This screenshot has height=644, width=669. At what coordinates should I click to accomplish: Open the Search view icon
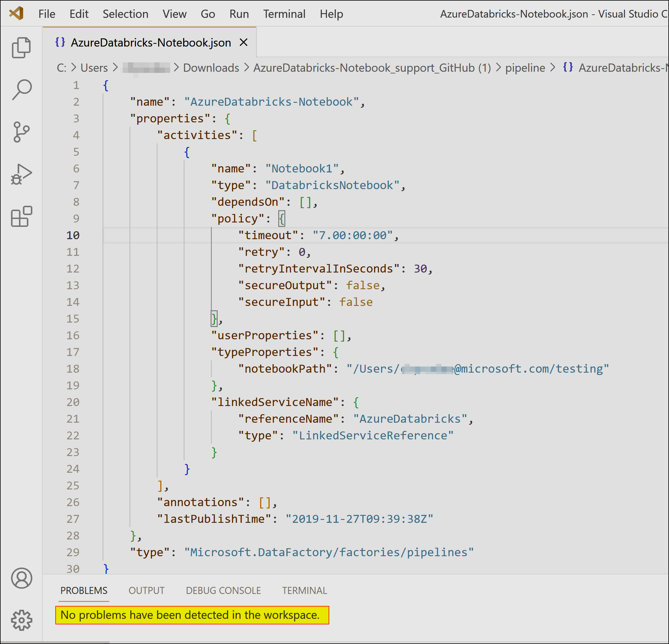(x=21, y=89)
